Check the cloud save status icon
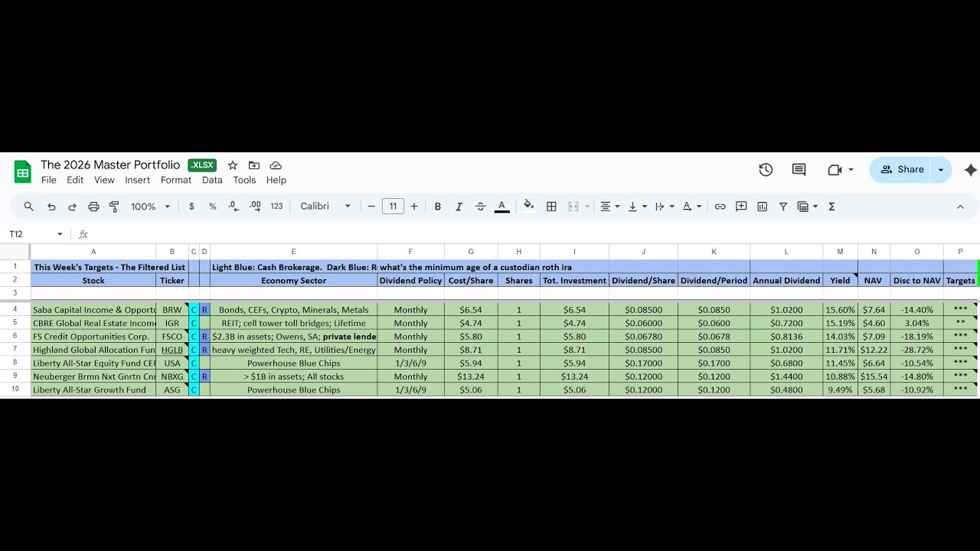 (x=276, y=165)
